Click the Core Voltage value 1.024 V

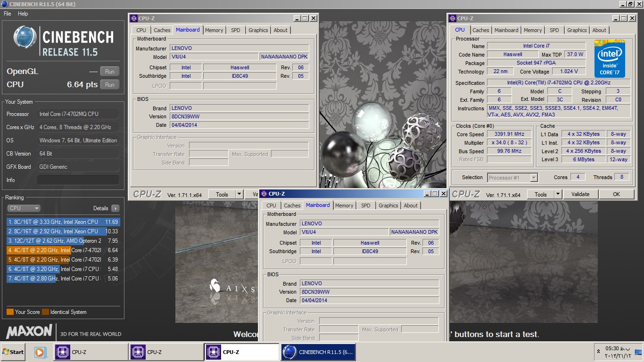click(568, 72)
